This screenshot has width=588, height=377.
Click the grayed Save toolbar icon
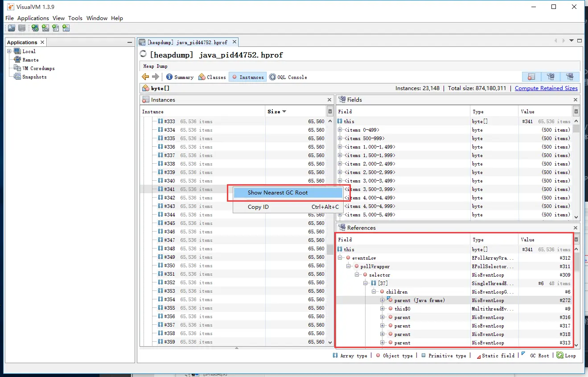point(21,28)
